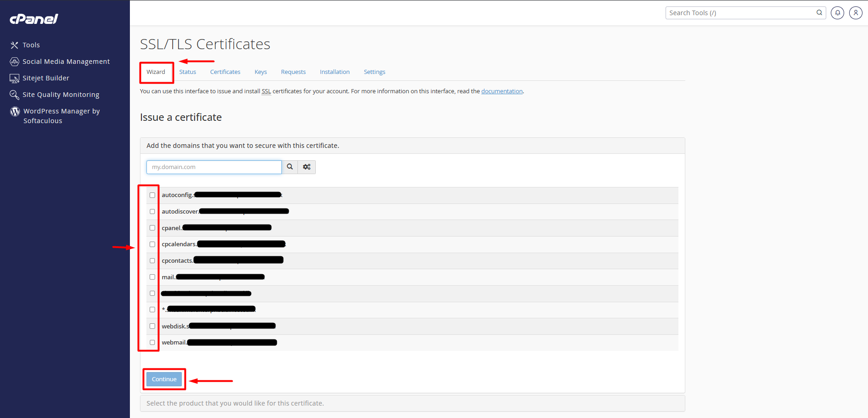
Task: Open the notifications bell
Action: coord(838,13)
